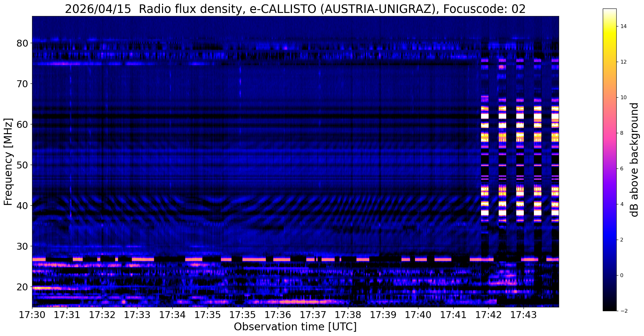The image size is (644, 336).
Task: Click the 'dB above background' colorbar label
Action: (635, 160)
